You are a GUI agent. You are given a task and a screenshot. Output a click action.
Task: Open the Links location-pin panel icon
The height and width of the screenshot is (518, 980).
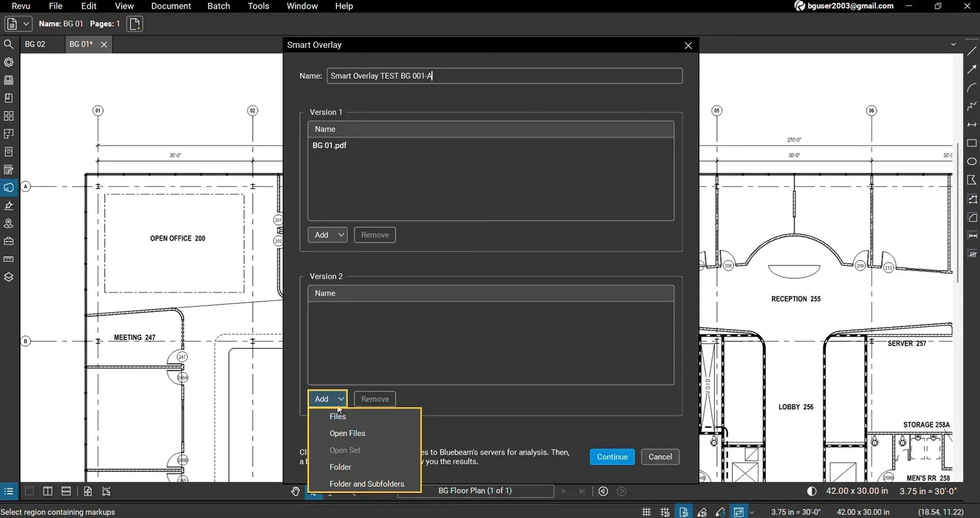pos(9,223)
